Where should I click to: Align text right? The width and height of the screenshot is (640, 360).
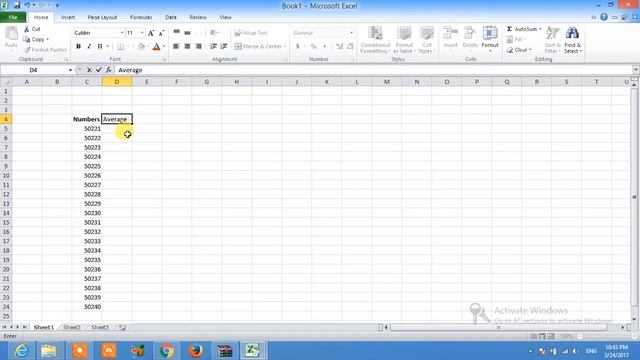pyautogui.click(x=199, y=46)
